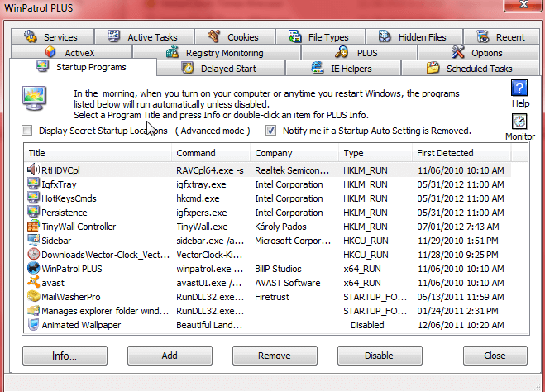This screenshot has width=545, height=392.
Task: Close the WinPatrol PLUS window
Action: point(523,5)
